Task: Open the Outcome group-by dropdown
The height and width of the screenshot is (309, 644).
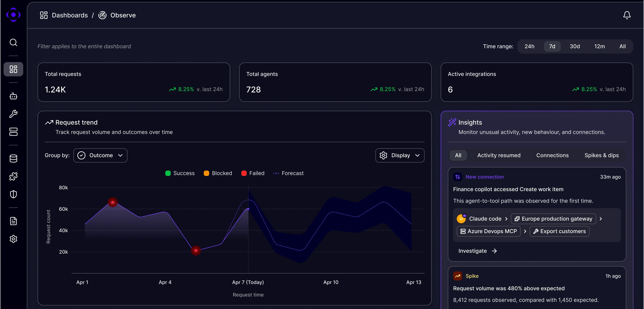Action: coord(100,155)
